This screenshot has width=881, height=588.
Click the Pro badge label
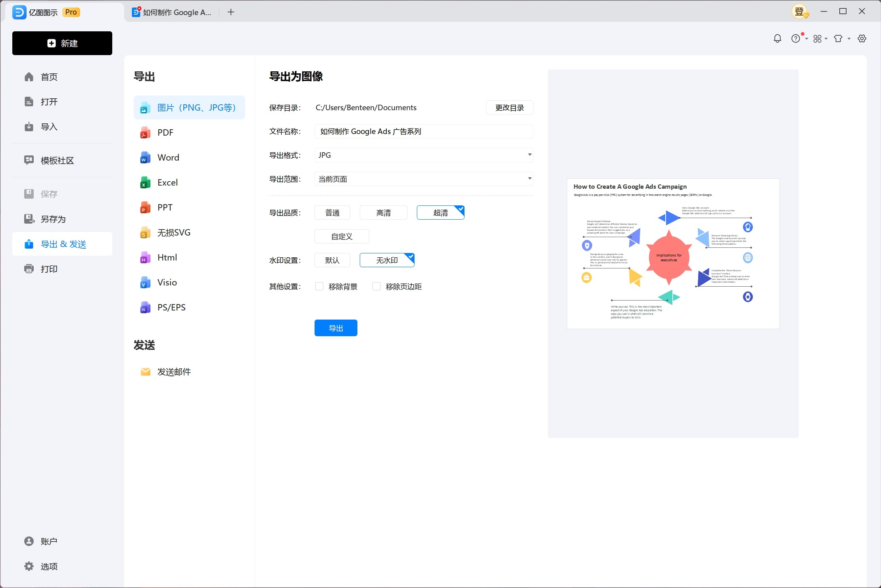[71, 12]
